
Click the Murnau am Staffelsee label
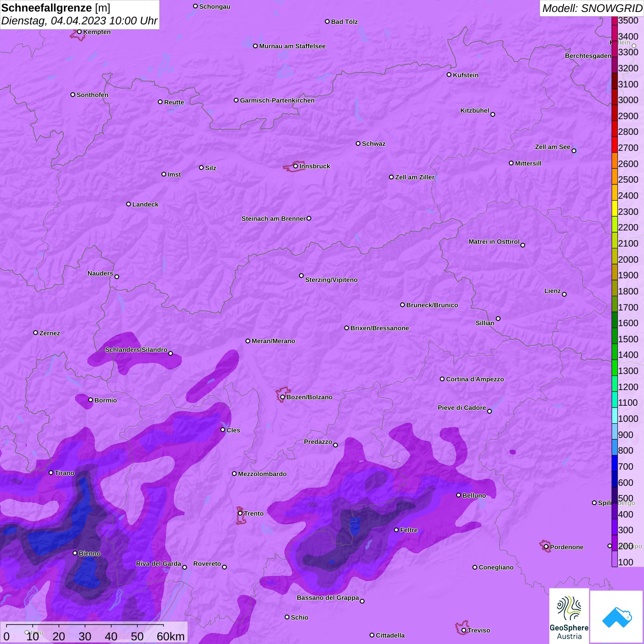pos(292,46)
